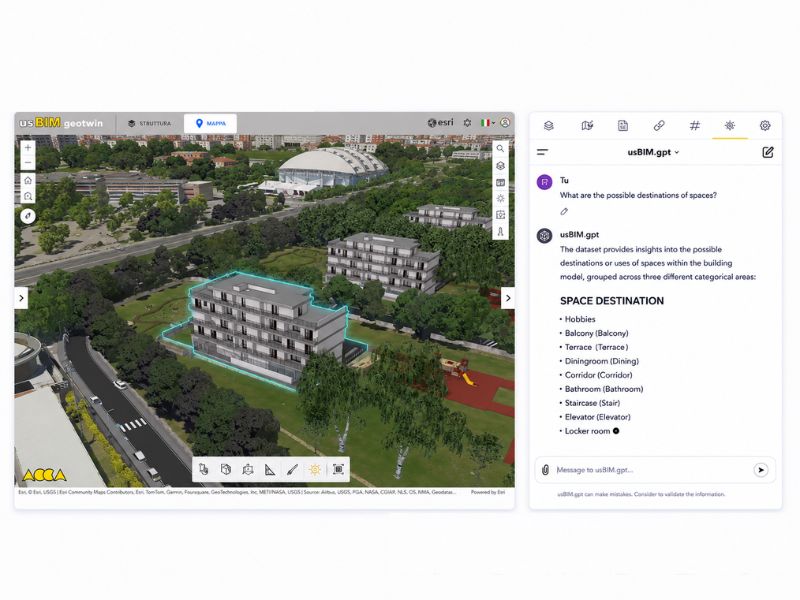Viewport: 800px width, 600px height.
Task: Expand the right side panel arrow
Action: [508, 298]
